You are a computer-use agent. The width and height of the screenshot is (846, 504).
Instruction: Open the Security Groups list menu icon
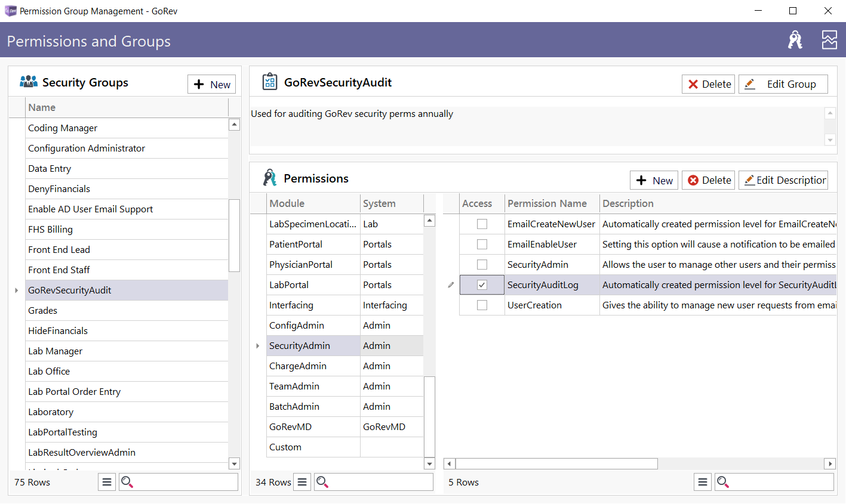click(107, 482)
